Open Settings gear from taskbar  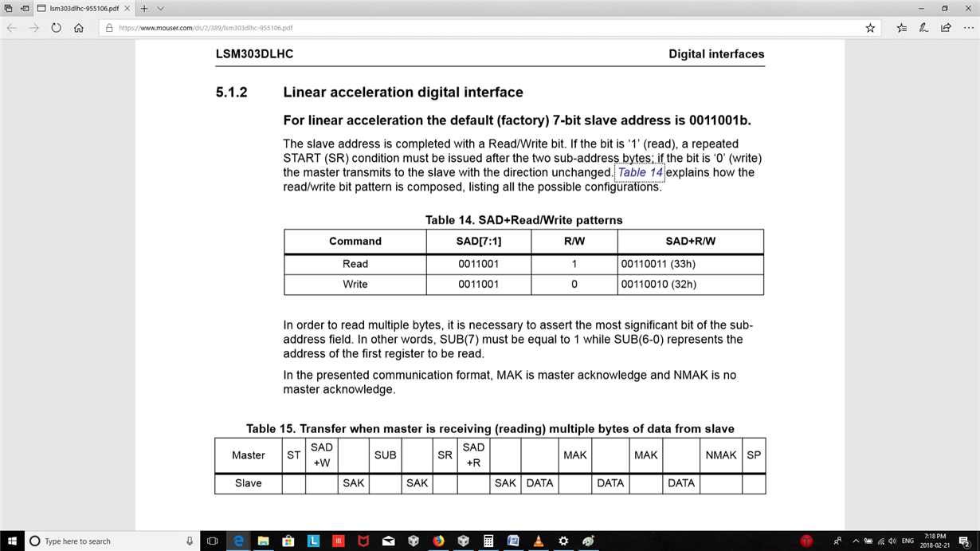[x=563, y=541]
